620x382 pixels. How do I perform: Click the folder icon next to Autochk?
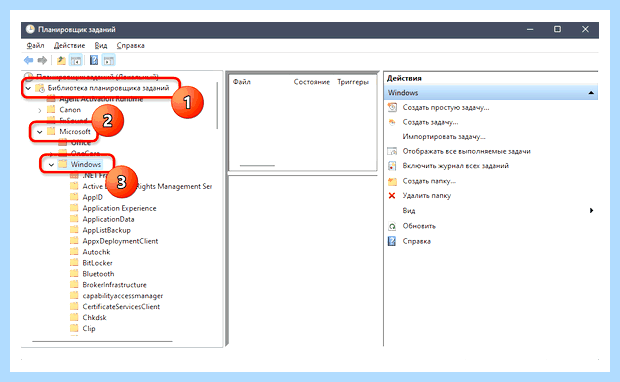pyautogui.click(x=74, y=252)
